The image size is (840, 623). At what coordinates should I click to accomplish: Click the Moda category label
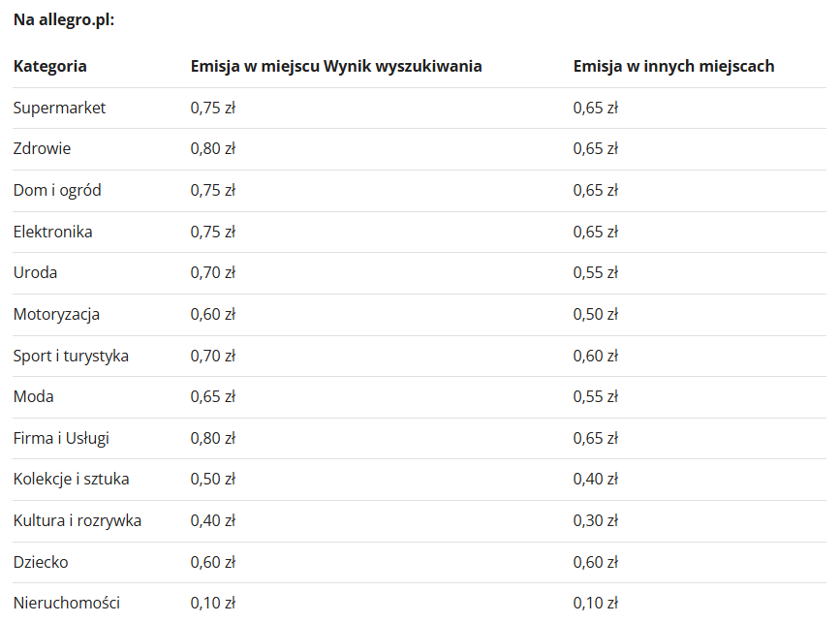point(33,396)
